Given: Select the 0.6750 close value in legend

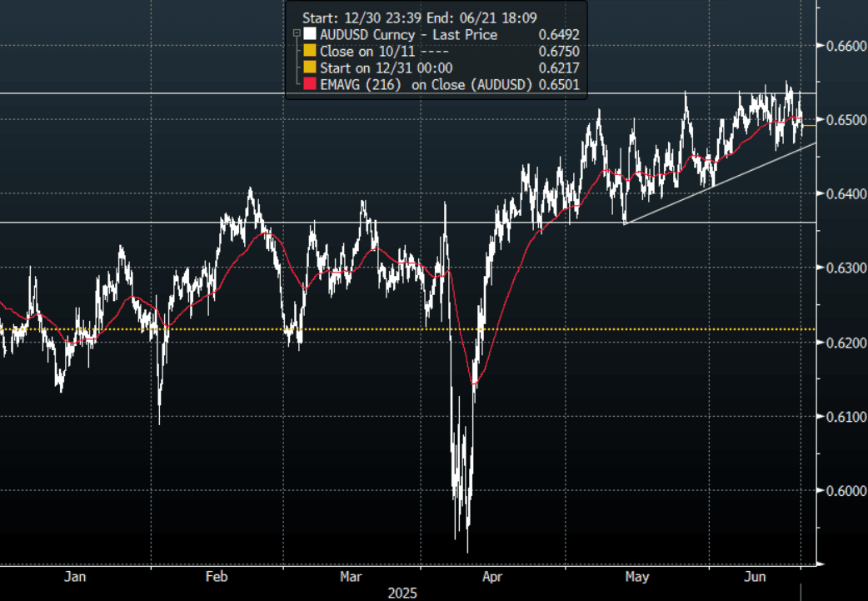Looking at the screenshot, I should tap(559, 51).
